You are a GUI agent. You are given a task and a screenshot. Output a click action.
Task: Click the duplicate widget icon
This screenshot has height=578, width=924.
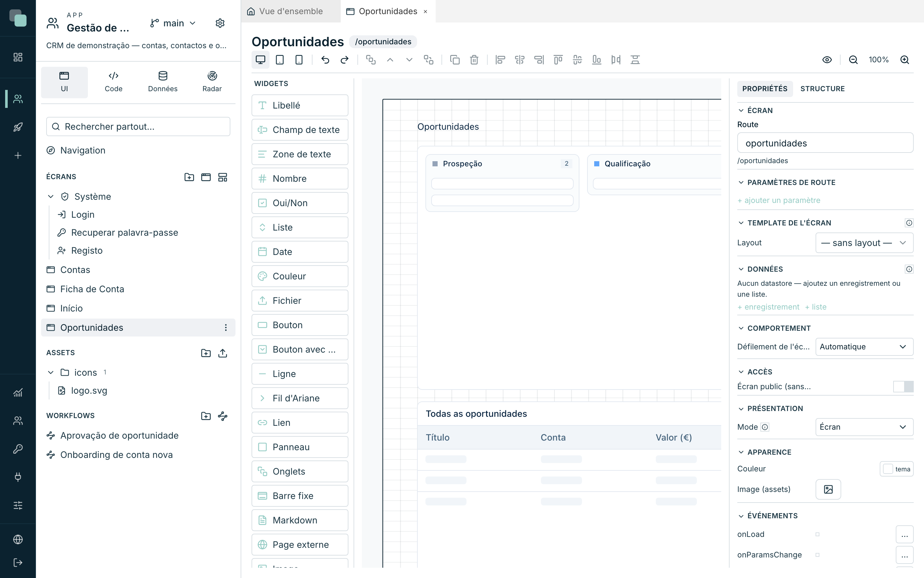(455, 60)
